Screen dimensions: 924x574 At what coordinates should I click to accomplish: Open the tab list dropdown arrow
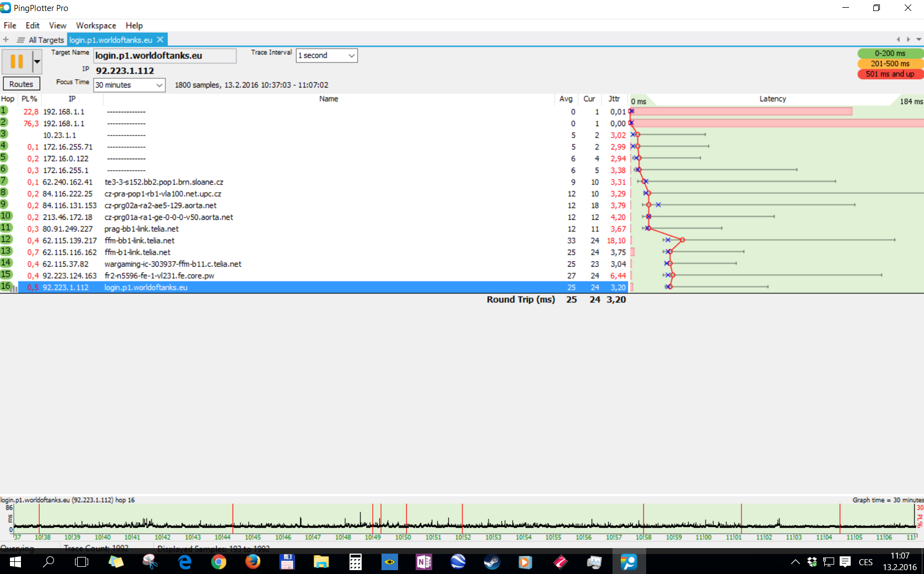click(918, 40)
